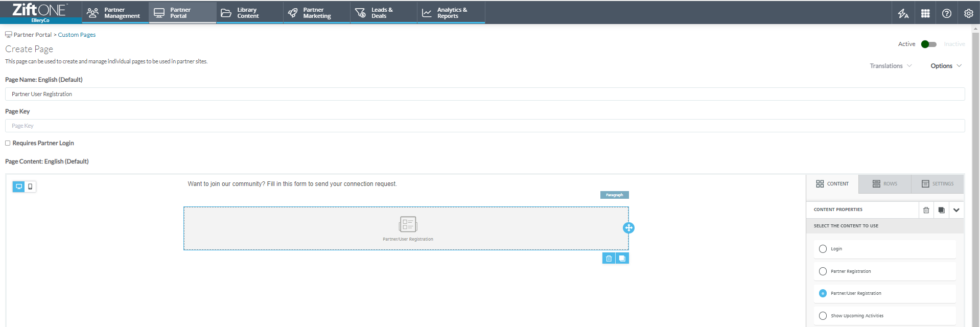Duplicate the registration block with copy icon
The width and height of the screenshot is (980, 327).
[x=622, y=259]
